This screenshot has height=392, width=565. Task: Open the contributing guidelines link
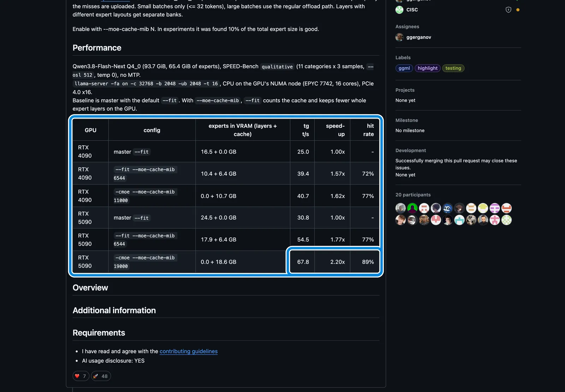pyautogui.click(x=189, y=351)
